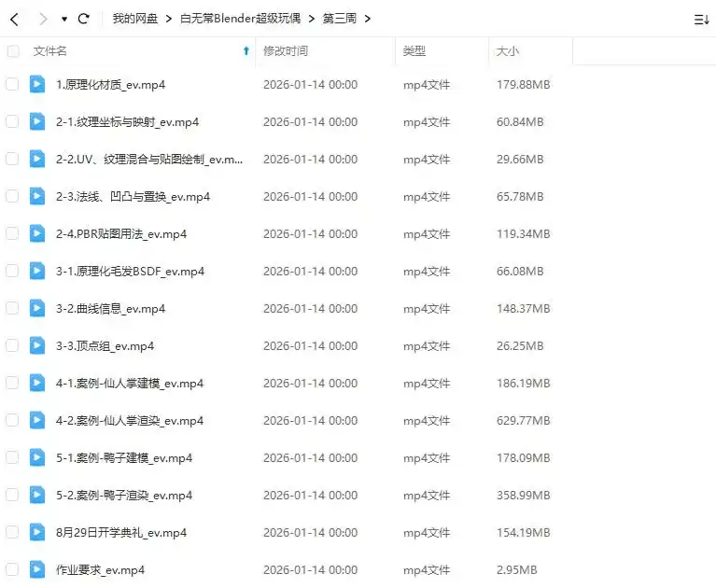The image size is (716, 588).
Task: Select file name 5-2.案例-鸭子渲染_ev.mp4
Action: 124,496
